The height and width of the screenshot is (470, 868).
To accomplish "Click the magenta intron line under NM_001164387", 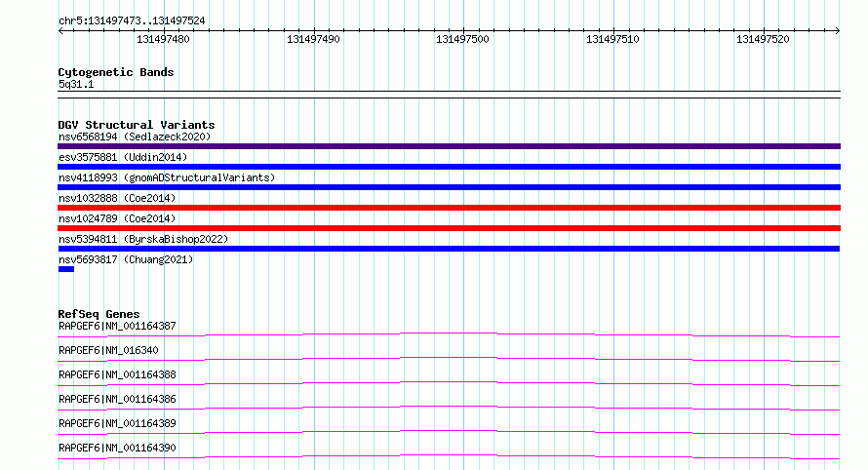I will (x=449, y=333).
